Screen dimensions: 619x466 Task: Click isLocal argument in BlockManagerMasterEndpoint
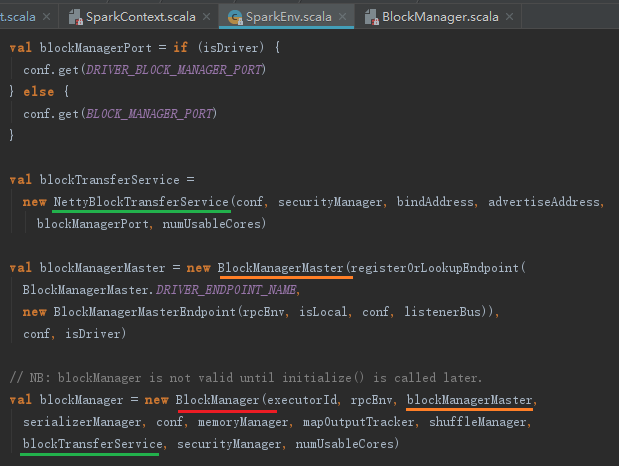[323, 312]
